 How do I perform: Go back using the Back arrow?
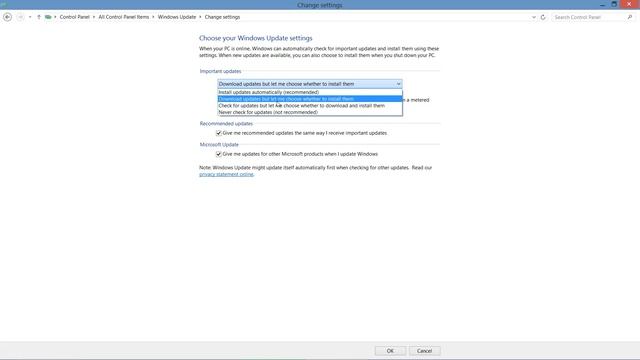7,17
